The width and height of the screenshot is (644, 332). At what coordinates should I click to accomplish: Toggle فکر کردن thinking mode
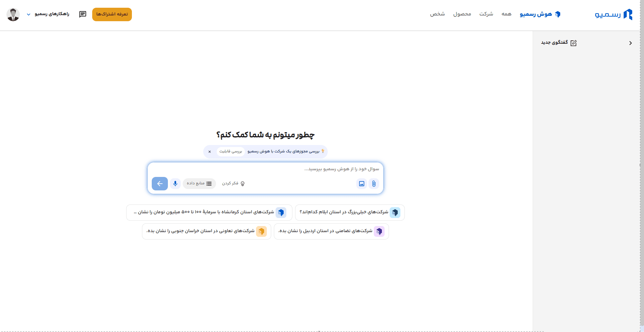[233, 183]
